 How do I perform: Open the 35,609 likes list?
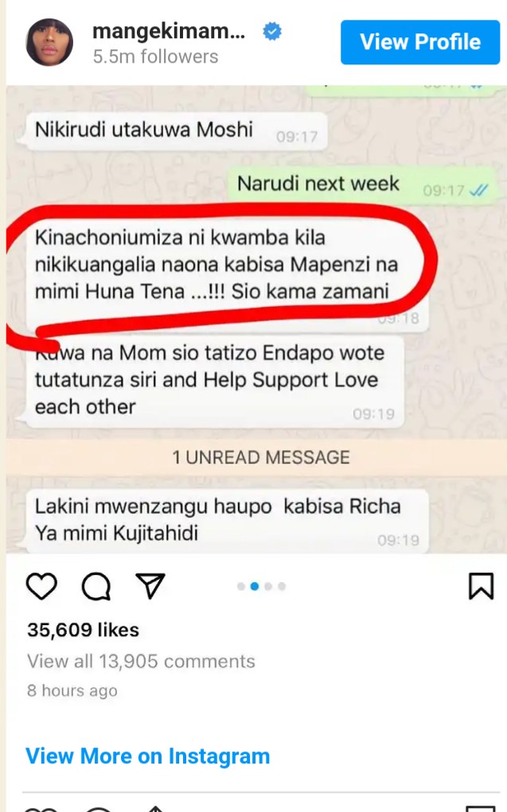(x=83, y=630)
